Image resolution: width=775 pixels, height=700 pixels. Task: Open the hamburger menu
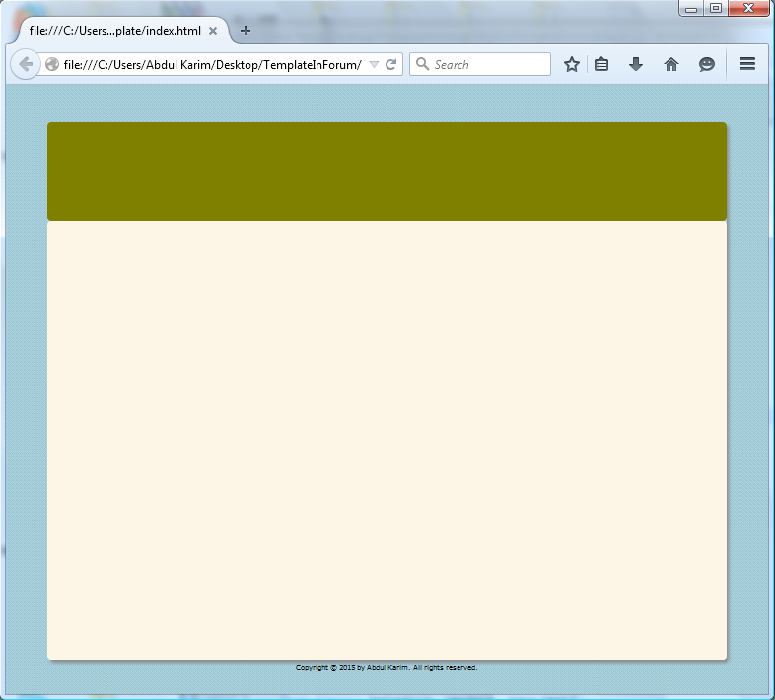coord(747,64)
